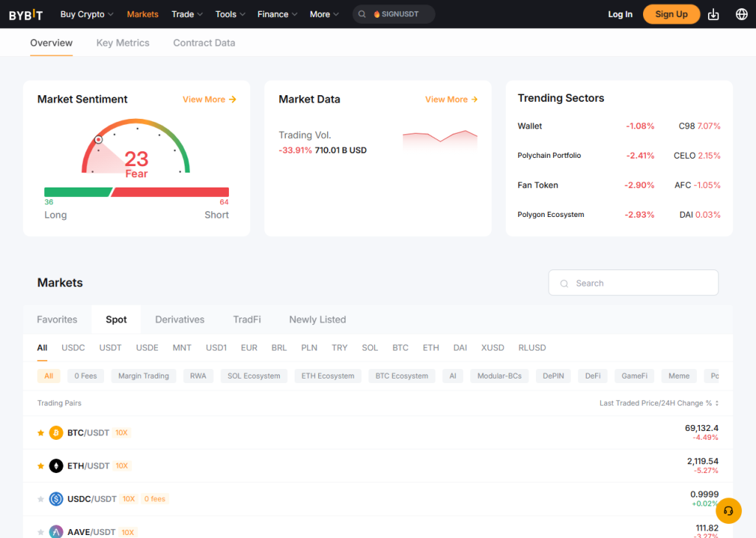The width and height of the screenshot is (756, 538).
Task: Toggle favorite star for USDC/USDT
Action: [41, 500]
